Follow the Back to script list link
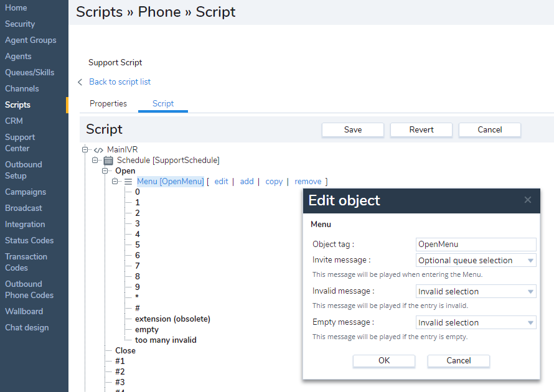This screenshot has width=554, height=392. point(120,82)
